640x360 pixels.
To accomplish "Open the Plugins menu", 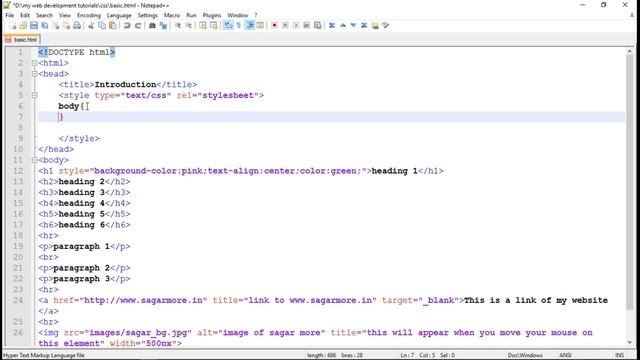I will [212, 15].
